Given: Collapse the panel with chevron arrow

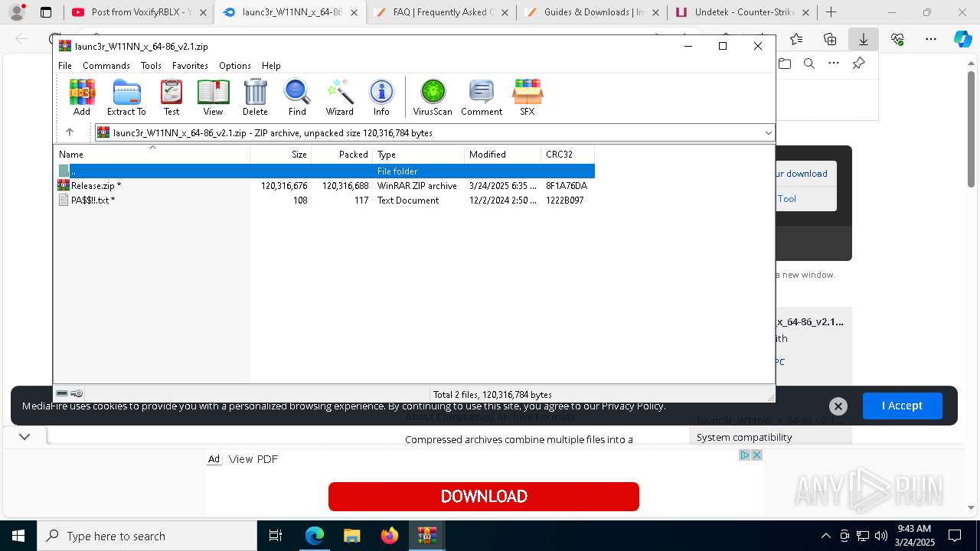Looking at the screenshot, I should point(24,437).
